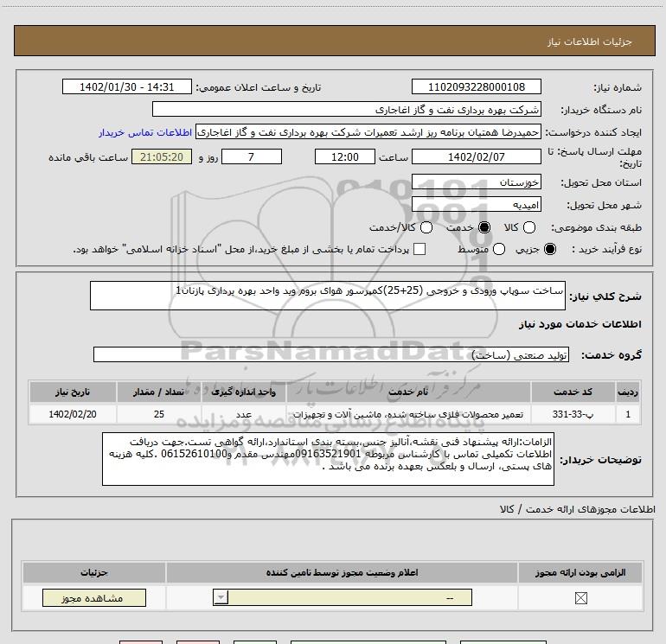Click the اطلاعات خدمات مورد نیاز heading
The image size is (666, 644).
pos(580,324)
